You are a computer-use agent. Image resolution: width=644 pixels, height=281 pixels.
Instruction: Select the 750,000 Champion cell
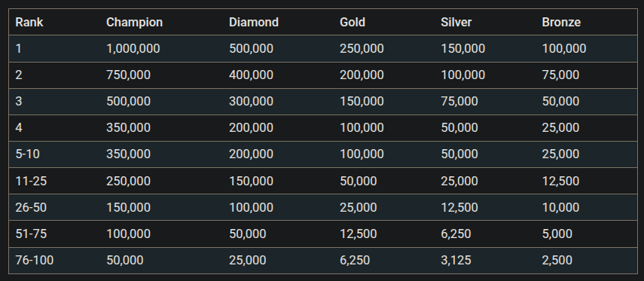[128, 75]
